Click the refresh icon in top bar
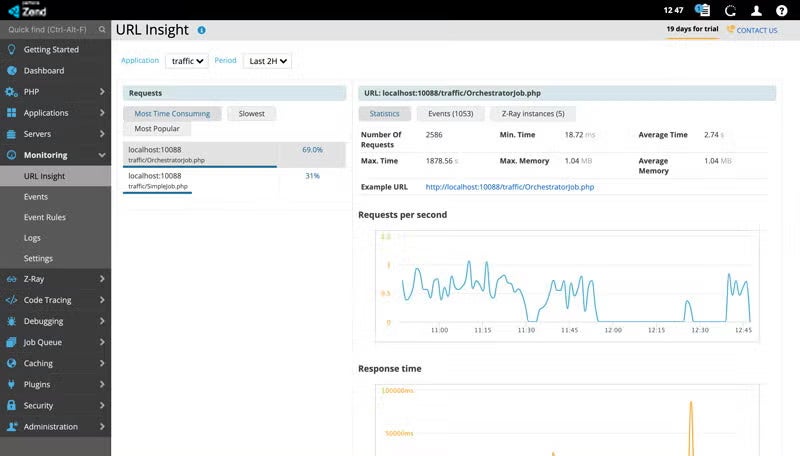 click(730, 10)
